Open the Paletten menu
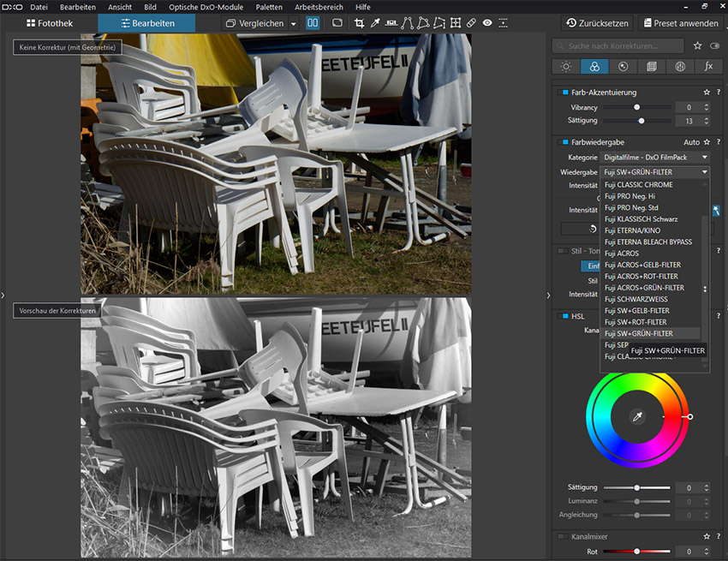This screenshot has height=561, width=728. point(269,7)
